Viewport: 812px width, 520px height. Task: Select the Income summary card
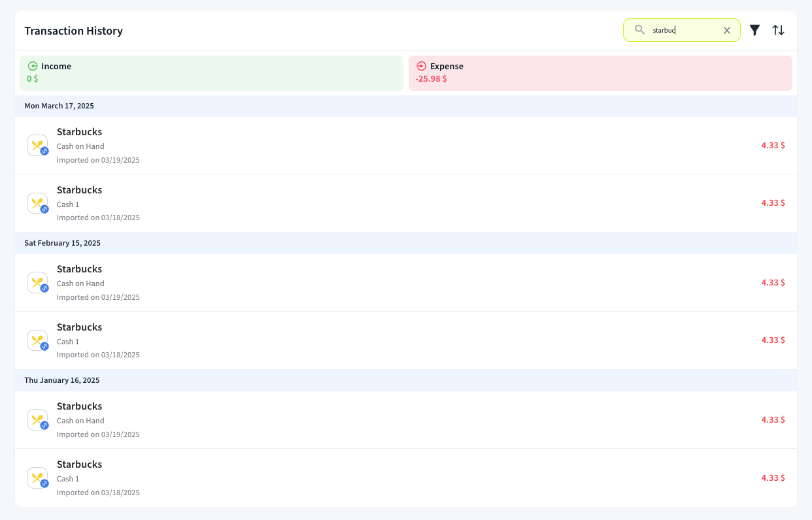click(211, 73)
